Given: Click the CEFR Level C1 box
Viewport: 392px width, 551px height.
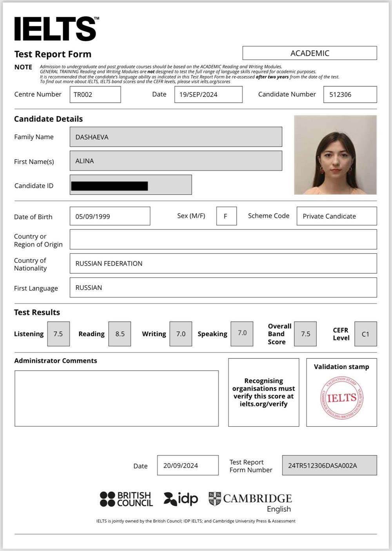Looking at the screenshot, I should [366, 334].
